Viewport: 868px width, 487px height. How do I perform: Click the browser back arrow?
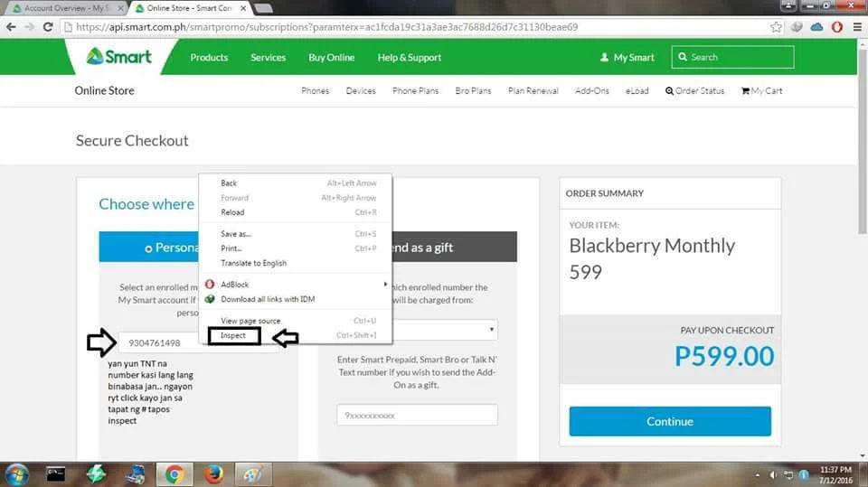pos(11,26)
